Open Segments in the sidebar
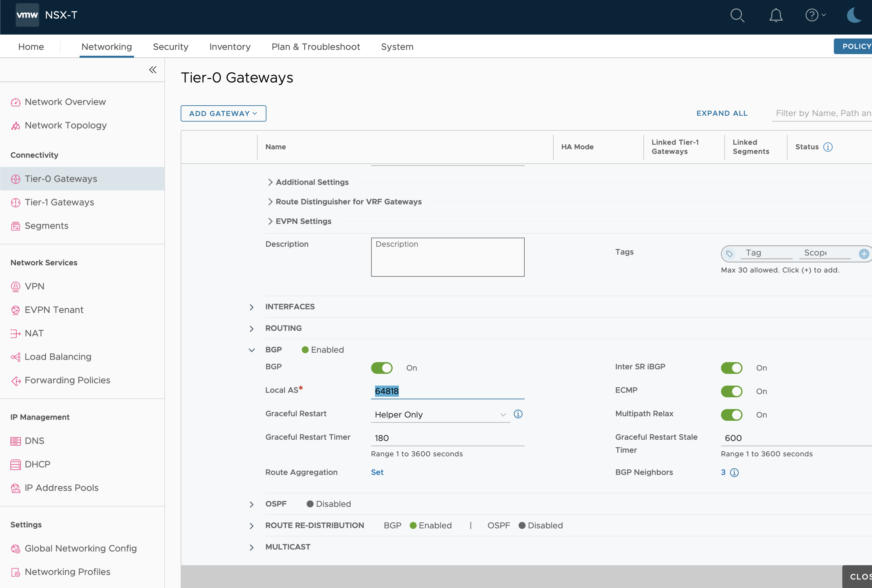 click(47, 226)
